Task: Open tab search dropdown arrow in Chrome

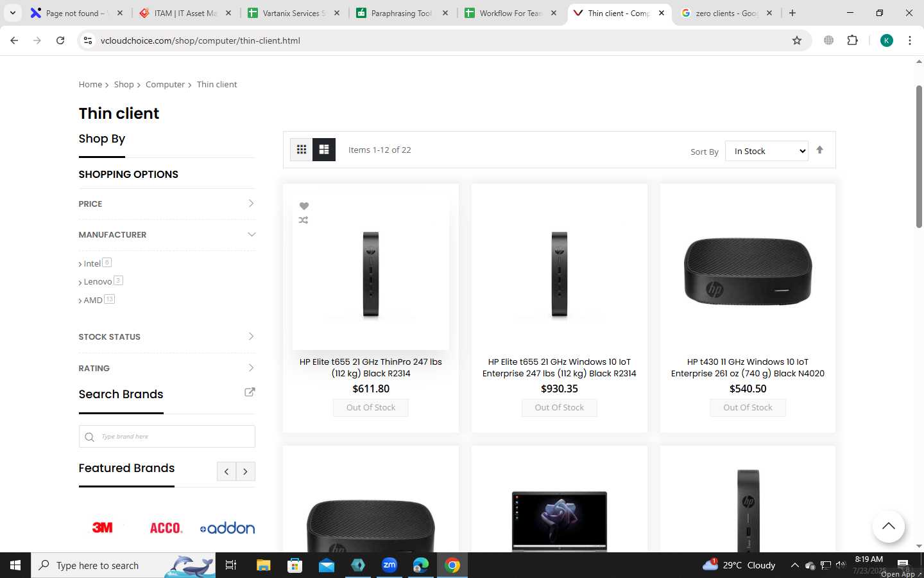Action: 12,13
